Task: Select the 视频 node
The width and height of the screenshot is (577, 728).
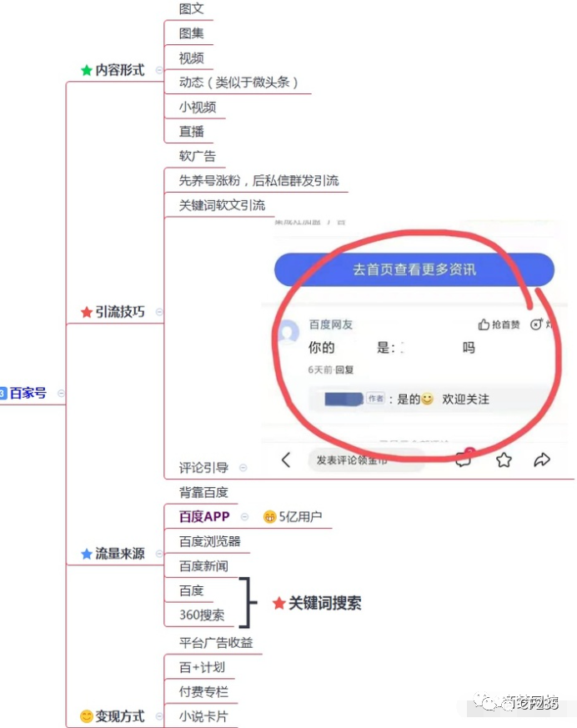Action: click(x=191, y=58)
